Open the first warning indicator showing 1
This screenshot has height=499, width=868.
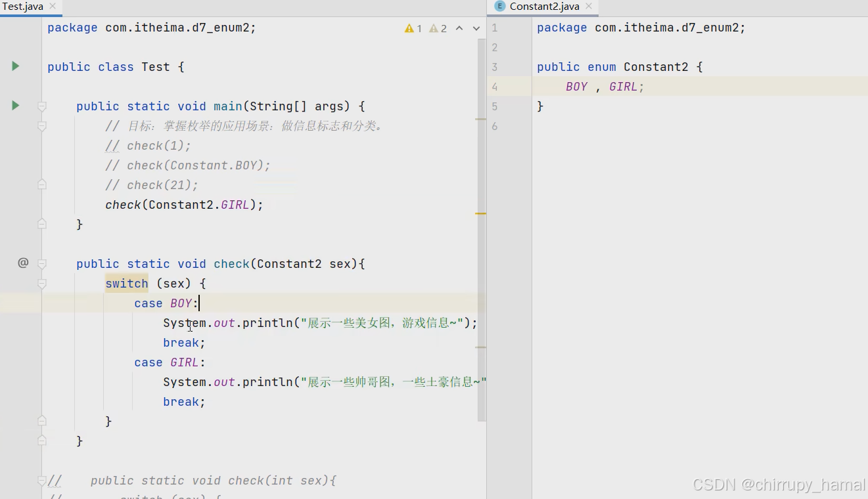click(x=413, y=28)
